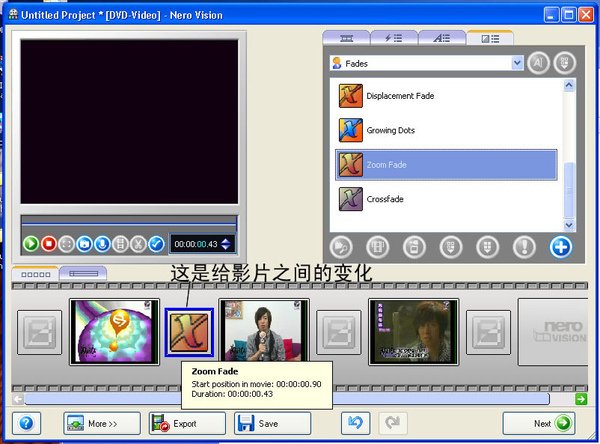This screenshot has height=444, width=600.
Task: Click the Displacement Fade icon
Action: click(x=351, y=96)
